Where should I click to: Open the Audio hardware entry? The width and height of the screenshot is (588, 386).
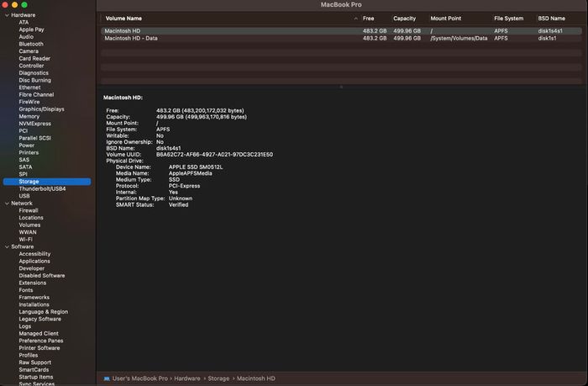[26, 37]
